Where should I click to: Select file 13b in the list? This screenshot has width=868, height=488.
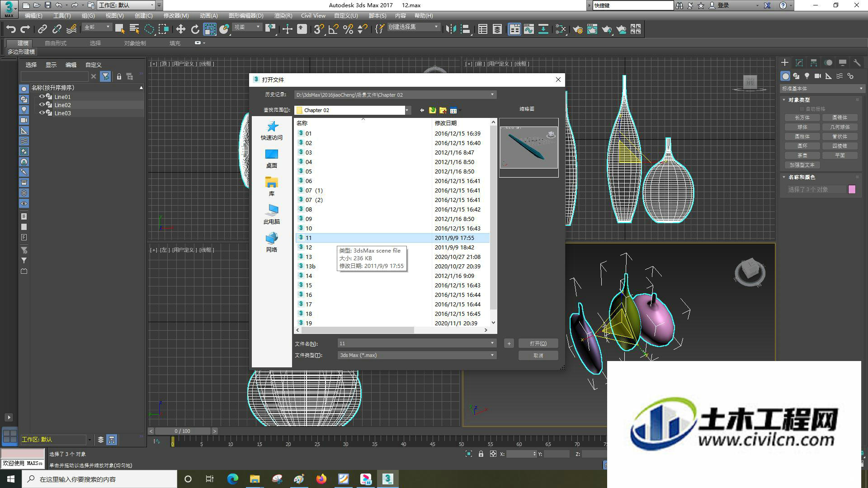392,266
